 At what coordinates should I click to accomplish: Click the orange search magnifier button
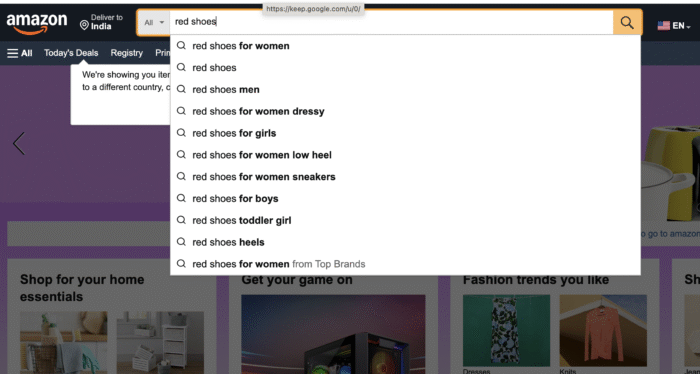[627, 22]
